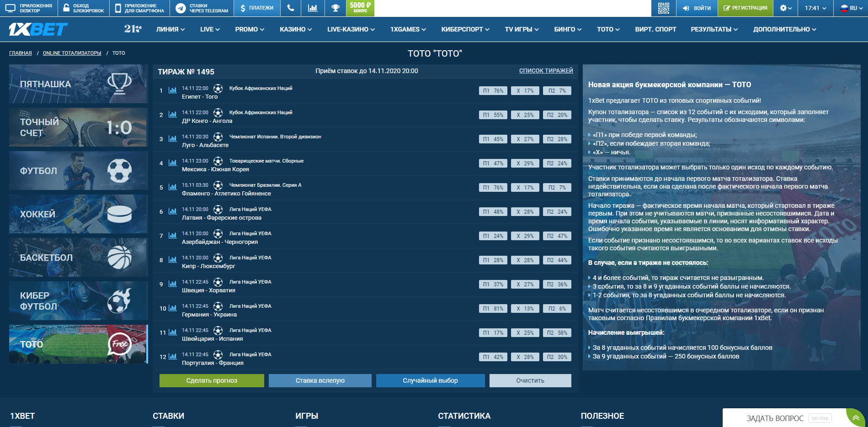Show statistics chart for Португалия - Франция
Viewport: 868px width, 427px height.
[172, 357]
